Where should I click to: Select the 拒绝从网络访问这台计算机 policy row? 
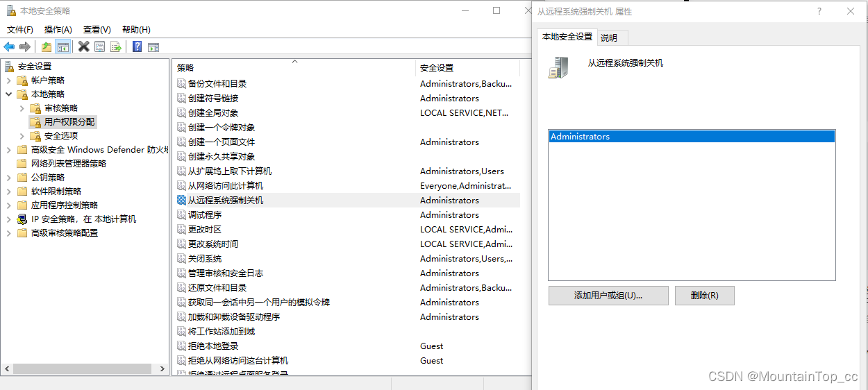tap(347, 361)
